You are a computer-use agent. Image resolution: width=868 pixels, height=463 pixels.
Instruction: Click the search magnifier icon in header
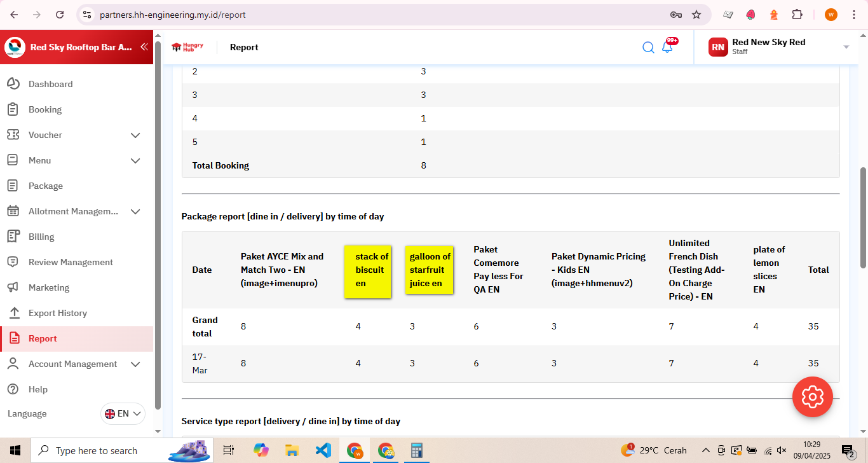point(648,47)
